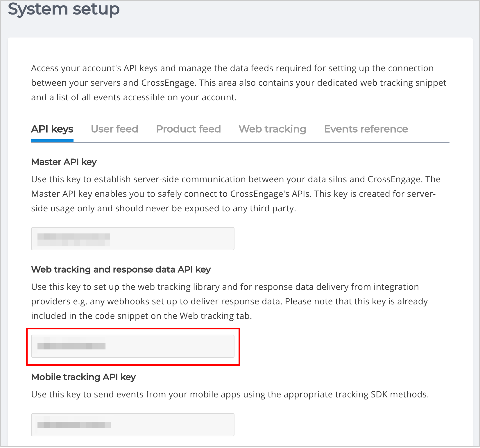
Task: Click the Master API key heading
Action: click(x=64, y=162)
